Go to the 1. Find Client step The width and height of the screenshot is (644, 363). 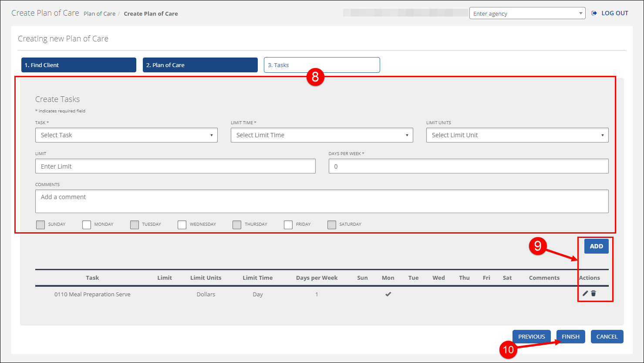coord(79,65)
